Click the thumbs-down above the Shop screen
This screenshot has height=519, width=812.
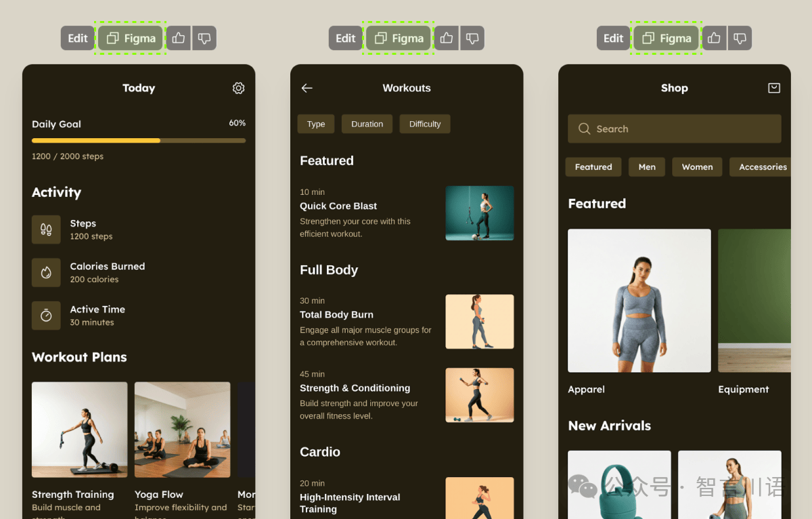[x=740, y=38]
